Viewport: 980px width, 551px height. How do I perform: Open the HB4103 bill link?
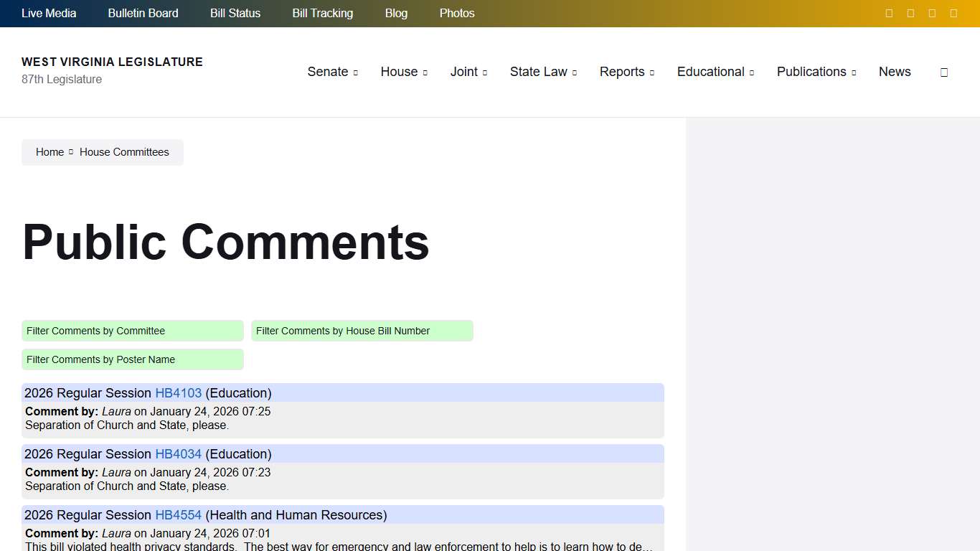(x=178, y=393)
